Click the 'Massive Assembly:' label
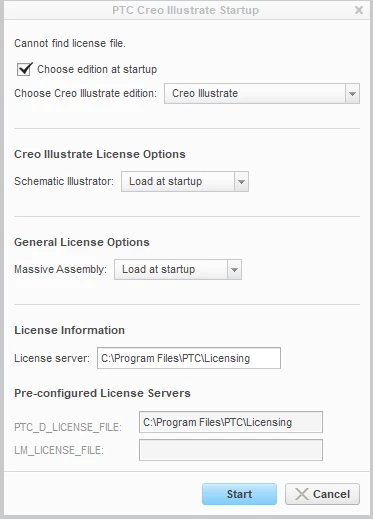The width and height of the screenshot is (373, 521). 60,269
